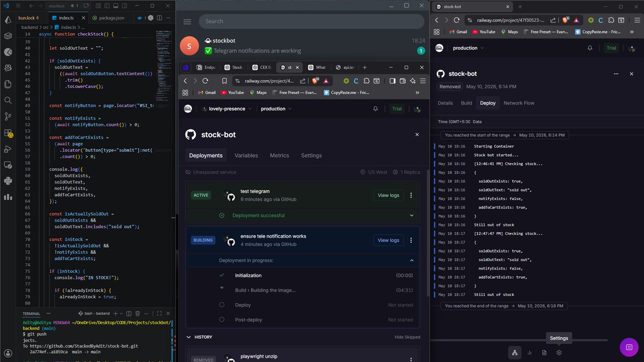This screenshot has height=362, width=644.
Task: Show more bookmarks chevron in middle browser
Action: click(x=418, y=92)
